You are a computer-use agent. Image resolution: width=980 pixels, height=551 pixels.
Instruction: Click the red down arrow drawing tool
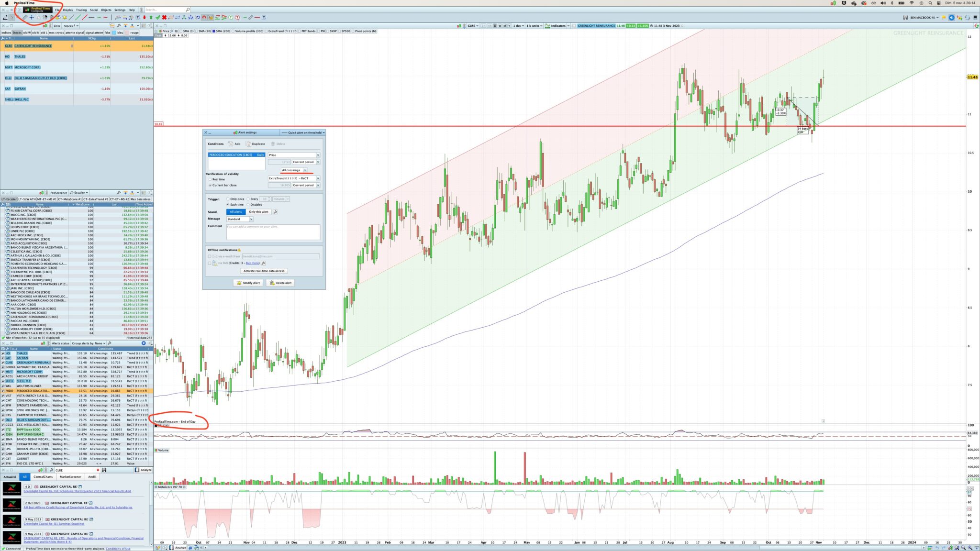(144, 17)
